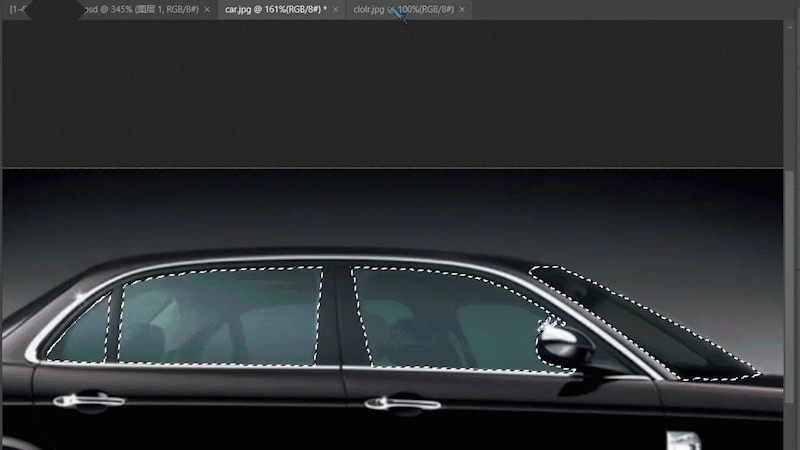Click inside the selected rear door window
The width and height of the screenshot is (800, 450).
(x=220, y=315)
